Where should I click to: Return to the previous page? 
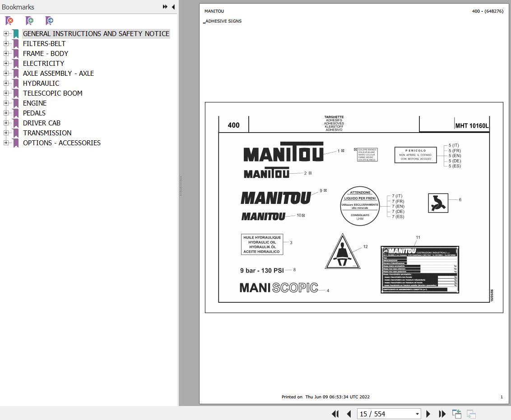pyautogui.click(x=349, y=414)
